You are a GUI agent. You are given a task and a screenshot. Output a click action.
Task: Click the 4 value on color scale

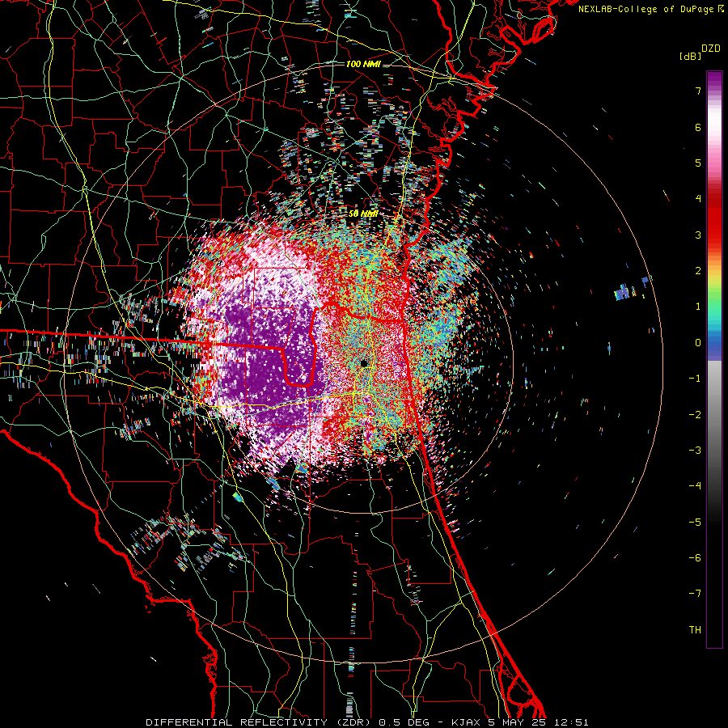pos(698,199)
